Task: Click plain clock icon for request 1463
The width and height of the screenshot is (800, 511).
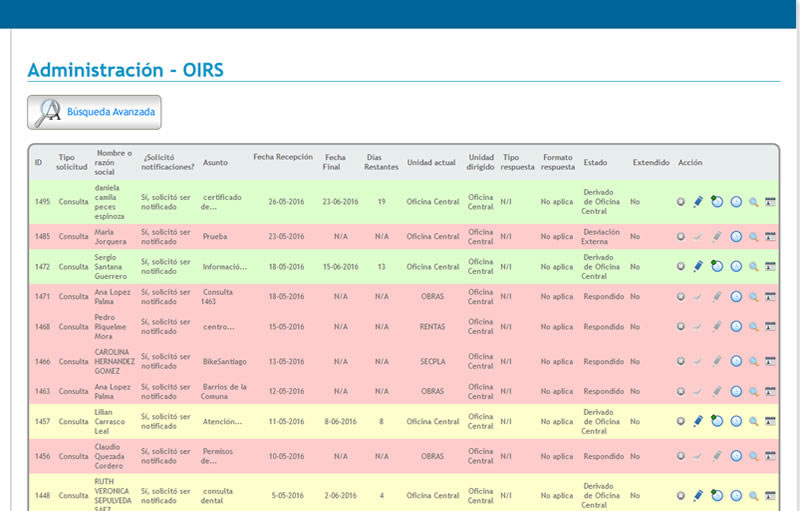Action: [736, 391]
